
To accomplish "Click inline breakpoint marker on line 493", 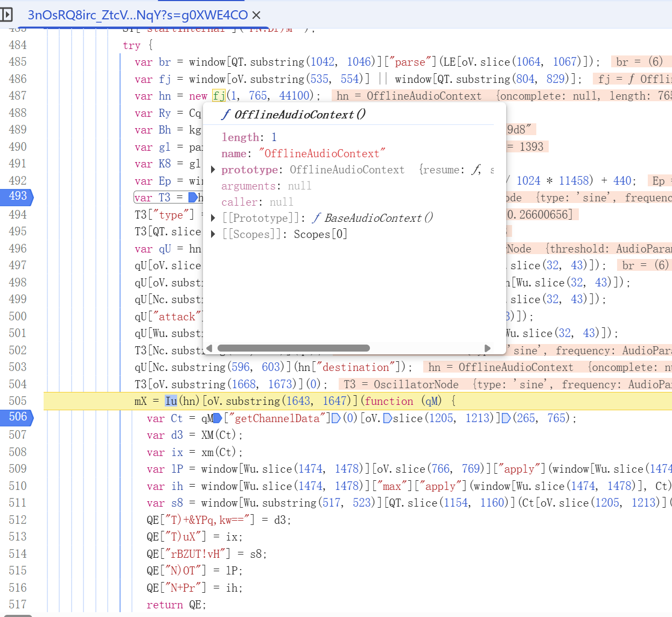I will (192, 198).
